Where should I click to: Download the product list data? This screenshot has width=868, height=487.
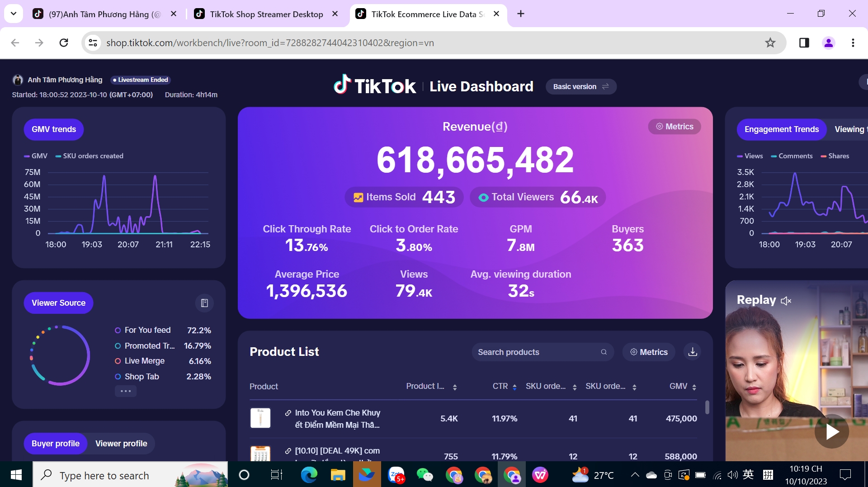point(693,352)
